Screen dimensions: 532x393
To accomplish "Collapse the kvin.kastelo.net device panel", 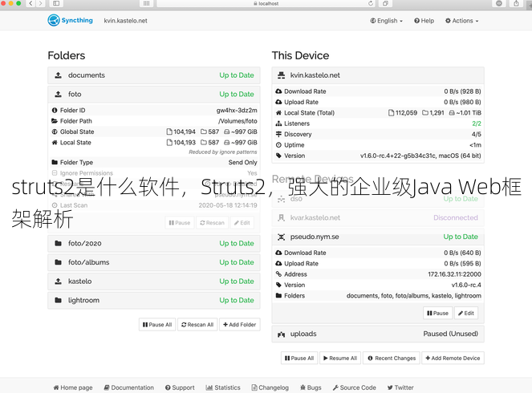I will tap(378, 75).
